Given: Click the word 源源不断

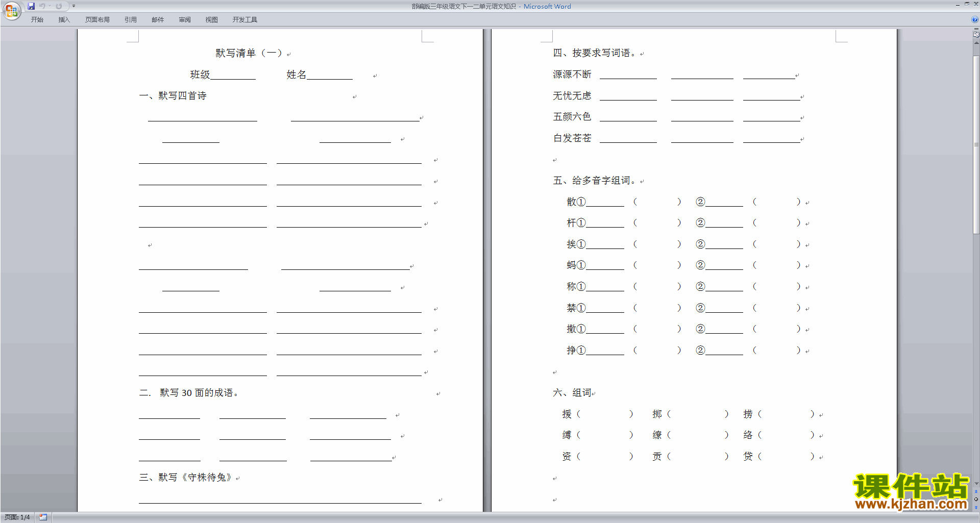Looking at the screenshot, I should [572, 74].
